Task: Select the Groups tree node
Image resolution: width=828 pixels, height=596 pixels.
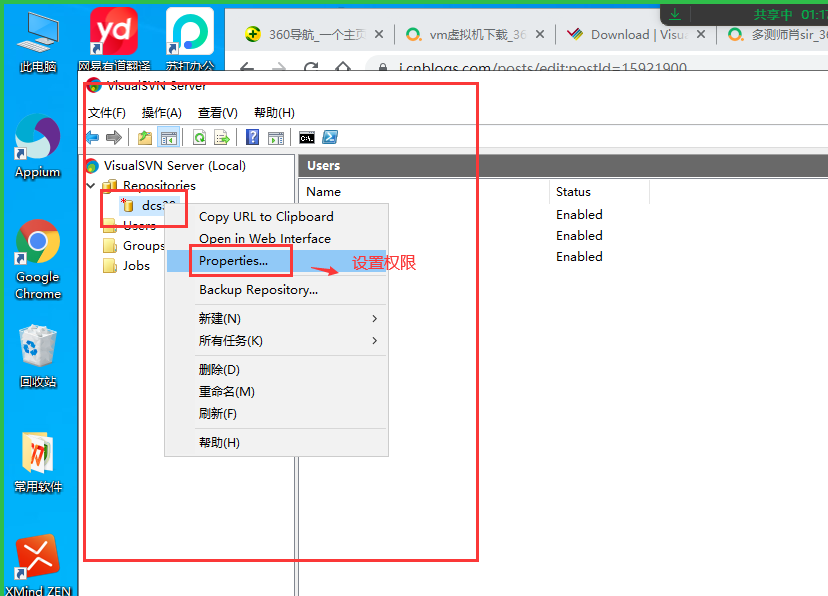Action: click(143, 245)
